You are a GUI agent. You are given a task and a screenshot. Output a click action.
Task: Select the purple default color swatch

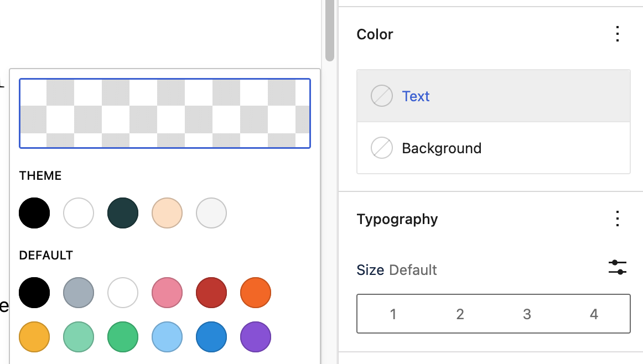[x=255, y=337]
